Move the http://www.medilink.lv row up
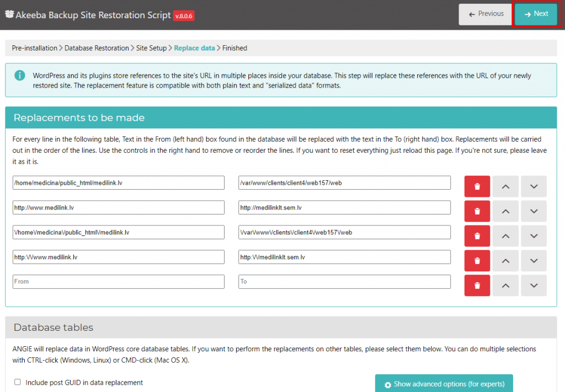Image resolution: width=565 pixels, height=392 pixels. tap(505, 211)
